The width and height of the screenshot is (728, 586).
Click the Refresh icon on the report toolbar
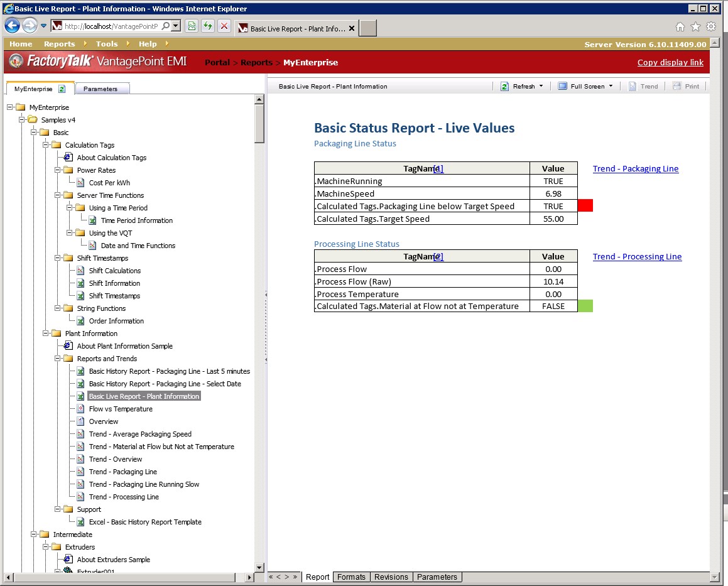[x=505, y=86]
